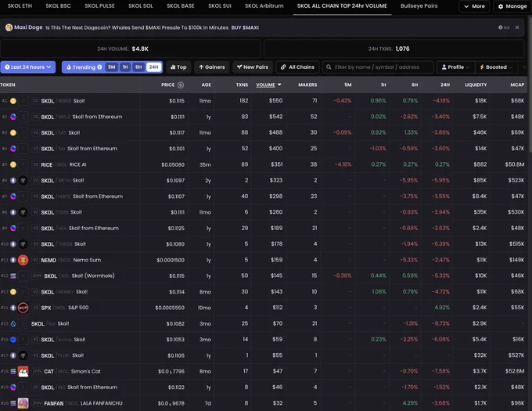
Task: Select the 6H trending timeframe
Action: 138,67
